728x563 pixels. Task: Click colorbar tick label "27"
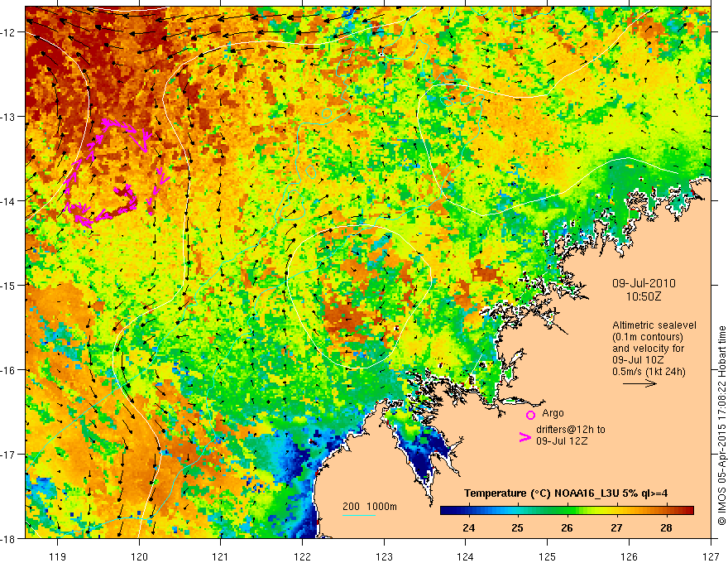616,527
